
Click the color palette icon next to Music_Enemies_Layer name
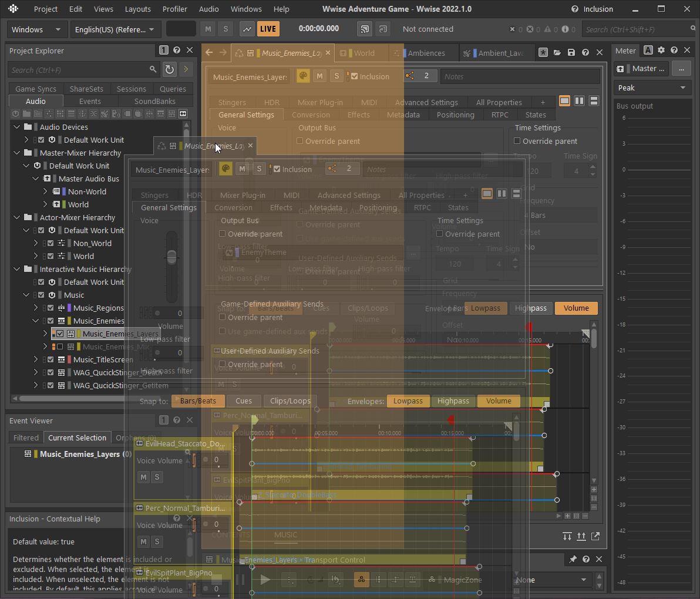pyautogui.click(x=303, y=76)
